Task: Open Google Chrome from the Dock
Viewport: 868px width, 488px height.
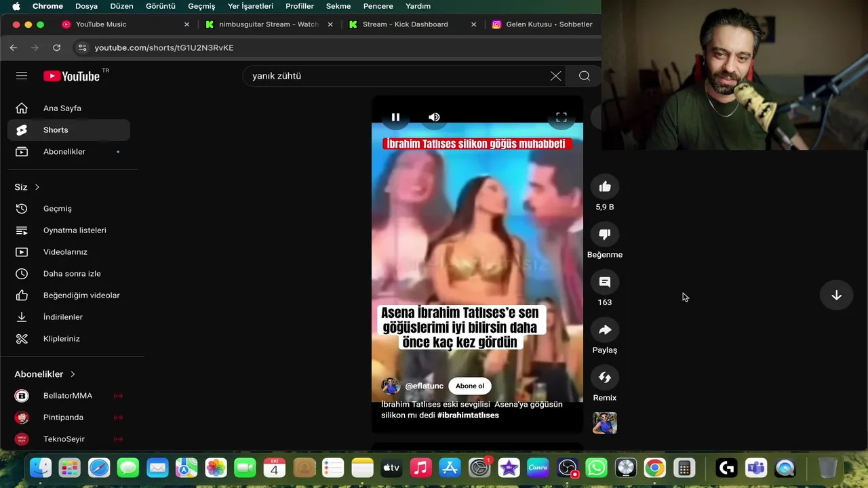Action: point(654,468)
